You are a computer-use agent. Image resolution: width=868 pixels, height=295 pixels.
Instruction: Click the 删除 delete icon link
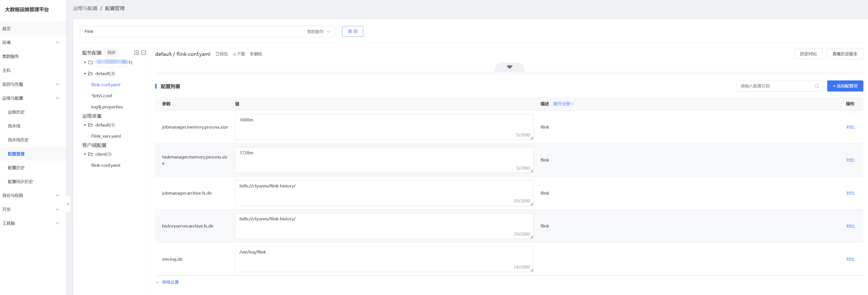pos(256,54)
